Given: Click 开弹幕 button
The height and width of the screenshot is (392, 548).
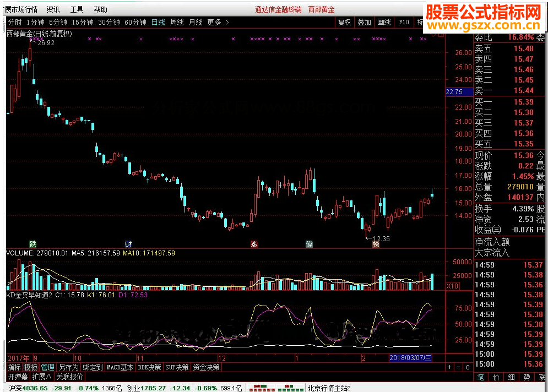Looking at the screenshot, I should tap(18, 377).
